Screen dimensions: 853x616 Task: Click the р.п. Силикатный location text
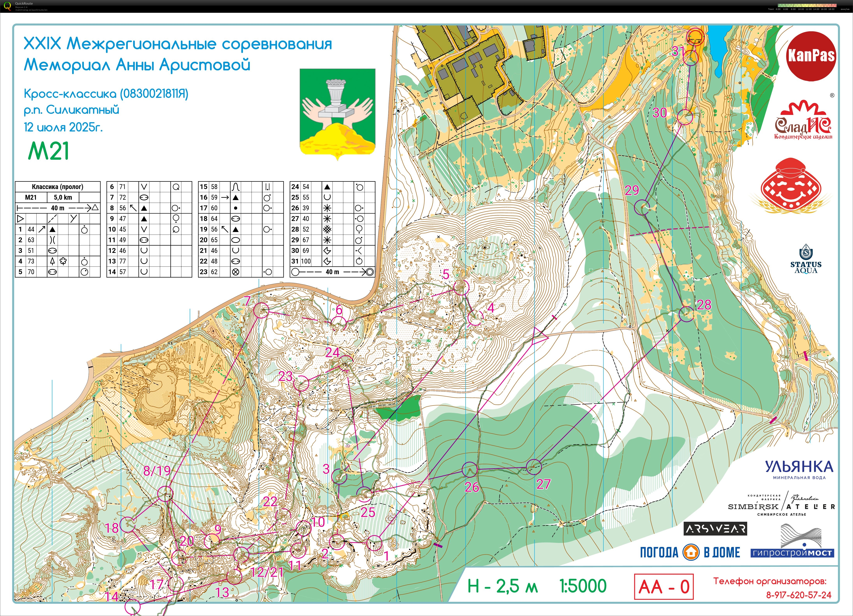pos(71,110)
